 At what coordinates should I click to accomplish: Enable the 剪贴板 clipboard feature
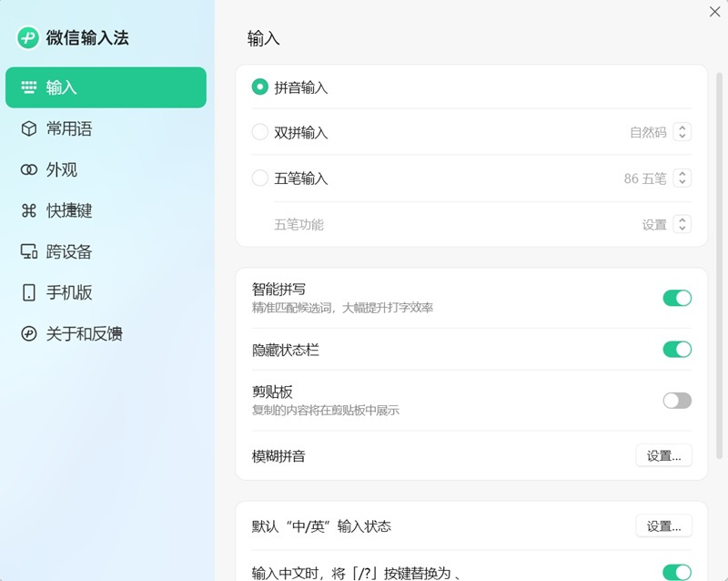point(677,400)
